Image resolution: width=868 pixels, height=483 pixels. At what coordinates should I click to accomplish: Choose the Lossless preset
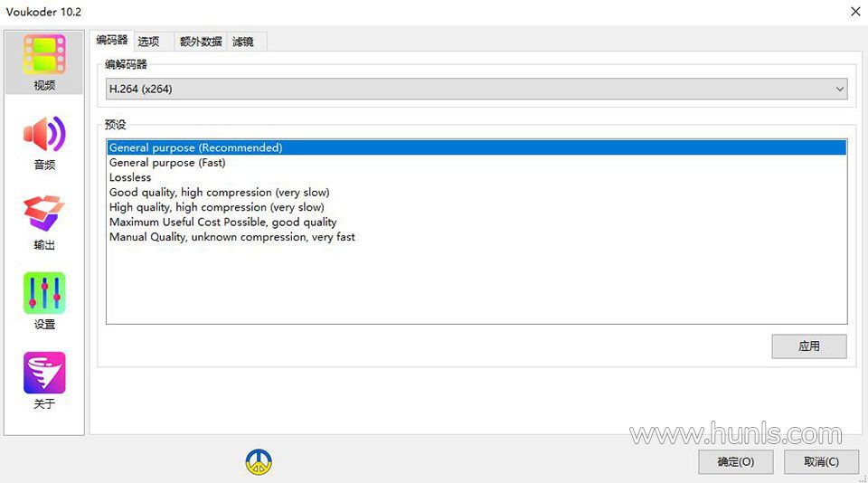point(476,177)
